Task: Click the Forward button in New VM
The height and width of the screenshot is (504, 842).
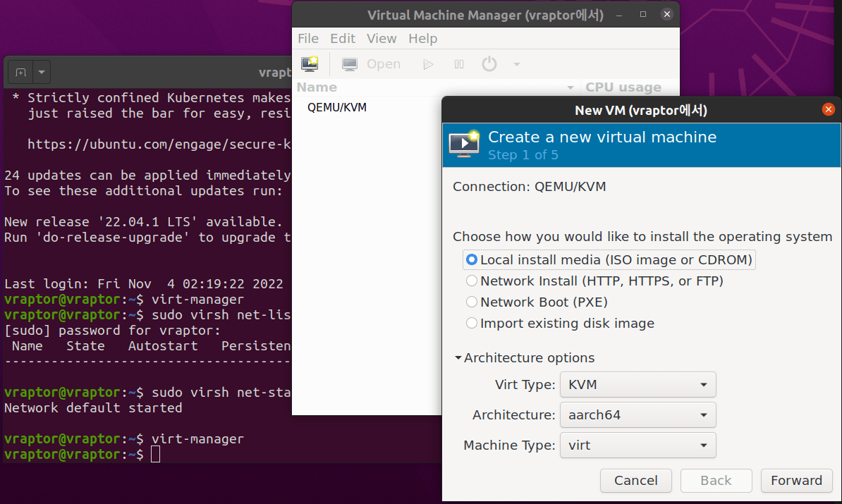Action: 796,480
